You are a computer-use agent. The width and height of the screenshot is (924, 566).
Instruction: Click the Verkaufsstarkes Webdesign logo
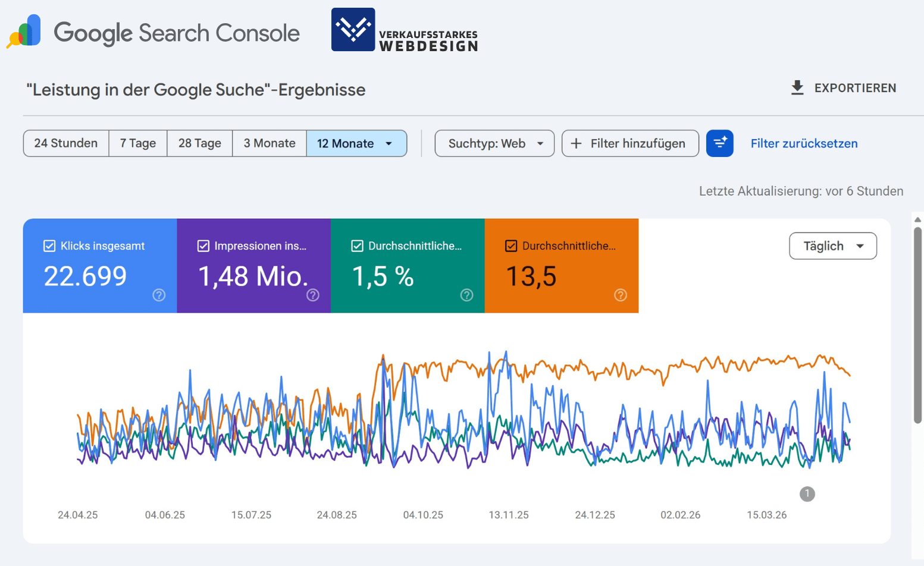coord(404,30)
